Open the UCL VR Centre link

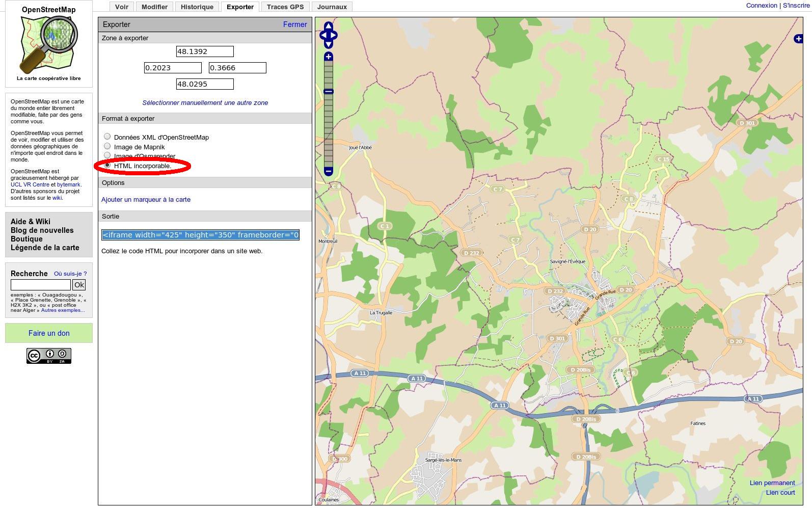point(30,184)
